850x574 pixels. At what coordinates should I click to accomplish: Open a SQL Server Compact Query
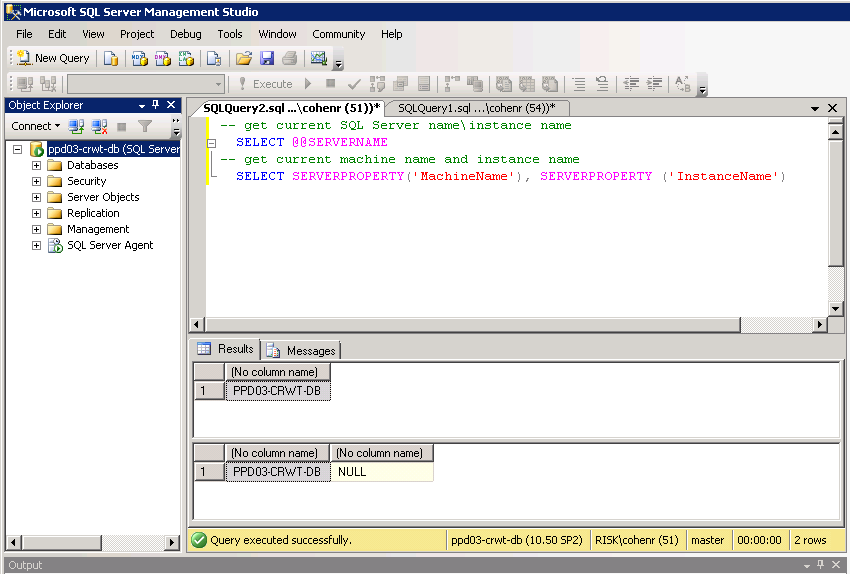coord(214,58)
